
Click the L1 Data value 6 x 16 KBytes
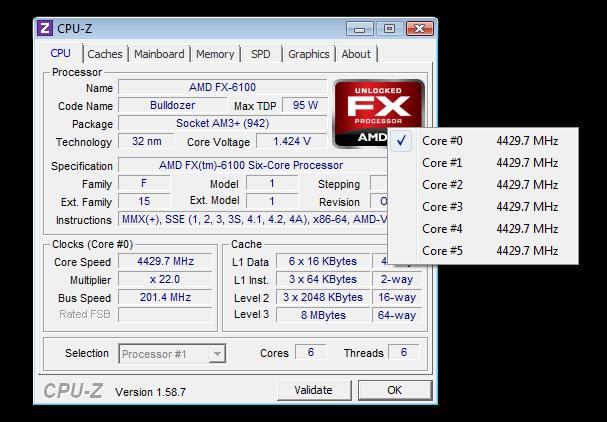323,261
